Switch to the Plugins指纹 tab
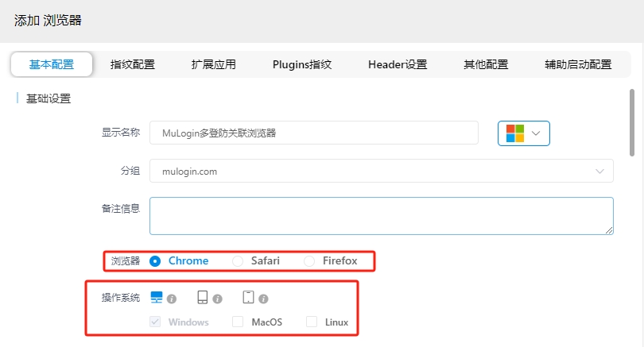The width and height of the screenshot is (644, 347). pyautogui.click(x=302, y=64)
